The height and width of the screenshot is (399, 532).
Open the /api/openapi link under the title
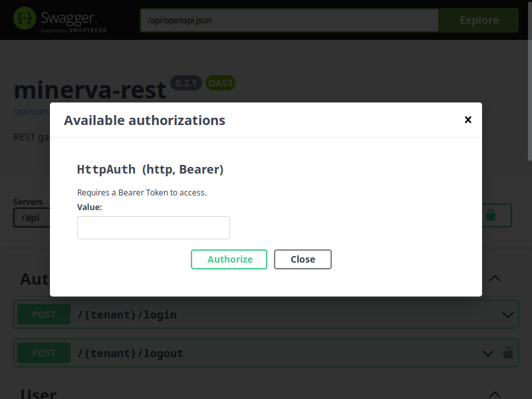click(31, 112)
